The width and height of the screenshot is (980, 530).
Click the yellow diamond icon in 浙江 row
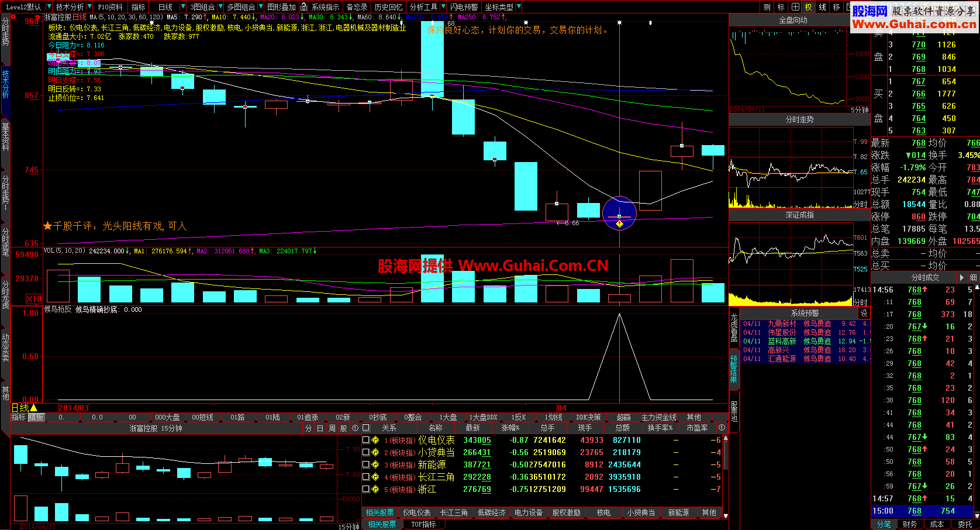pos(375,489)
